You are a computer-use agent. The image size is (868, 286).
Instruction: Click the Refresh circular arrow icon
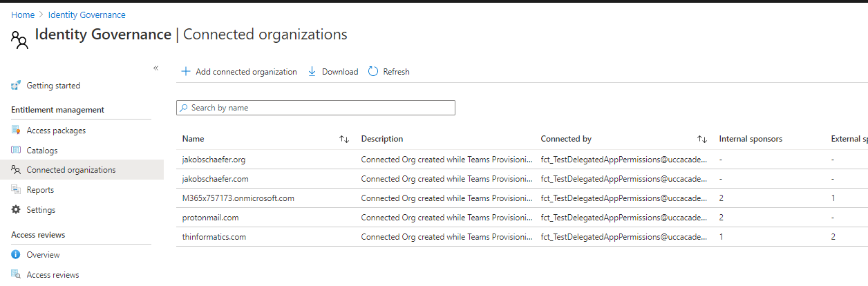[373, 72]
